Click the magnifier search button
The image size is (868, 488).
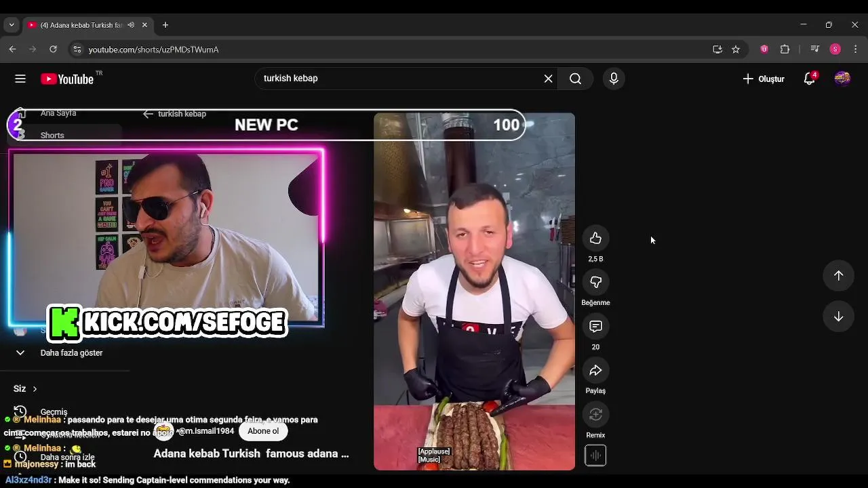(x=575, y=79)
